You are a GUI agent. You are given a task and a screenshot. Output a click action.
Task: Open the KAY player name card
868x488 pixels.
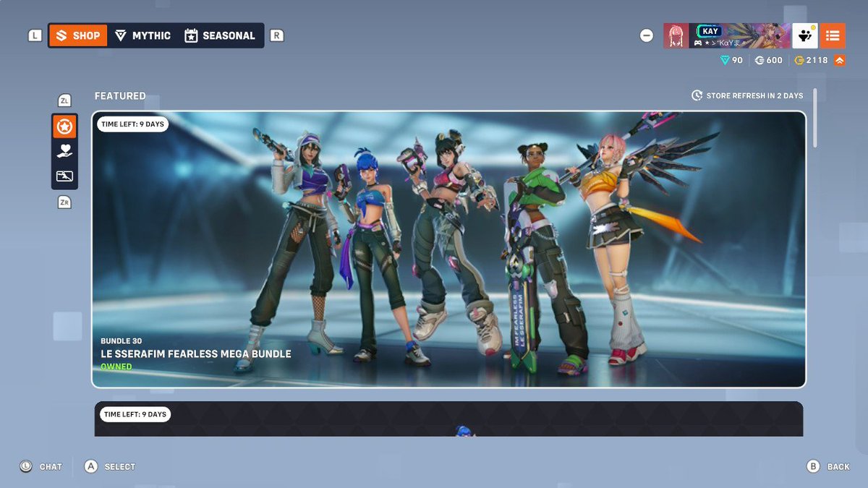point(739,35)
